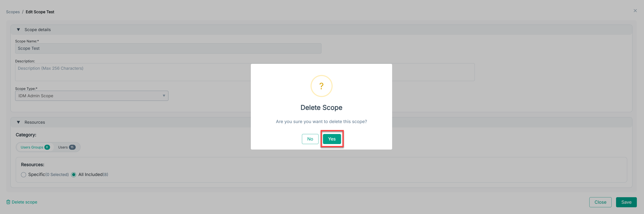644x214 pixels.
Task: Click into the Scope Name field
Action: click(x=168, y=49)
